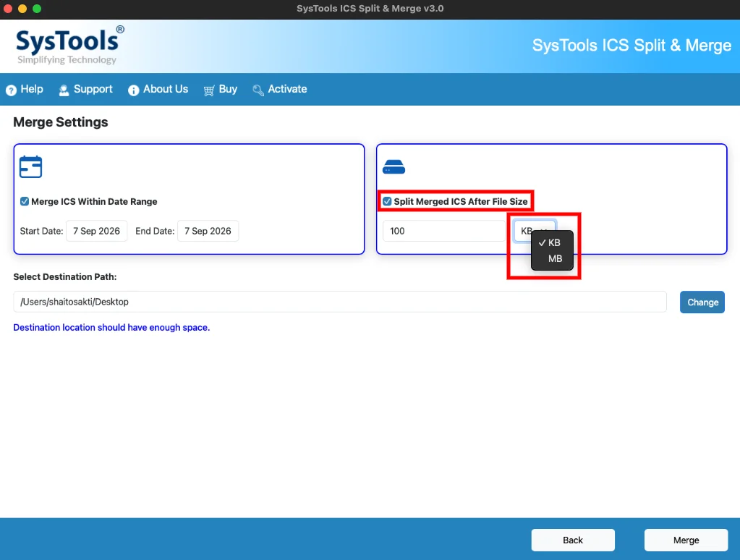The width and height of the screenshot is (740, 560).
Task: Close the window with red button
Action: (7, 9)
